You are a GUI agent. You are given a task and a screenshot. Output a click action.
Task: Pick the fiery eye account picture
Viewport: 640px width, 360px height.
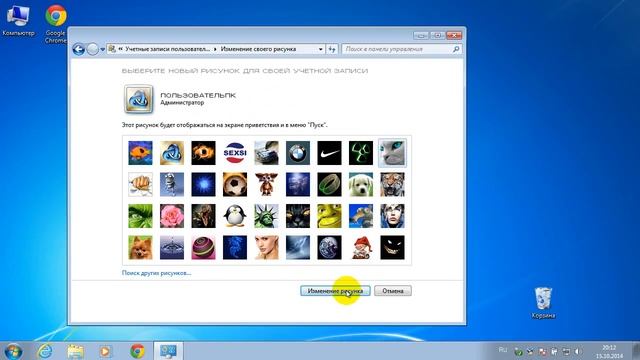[x=203, y=153]
